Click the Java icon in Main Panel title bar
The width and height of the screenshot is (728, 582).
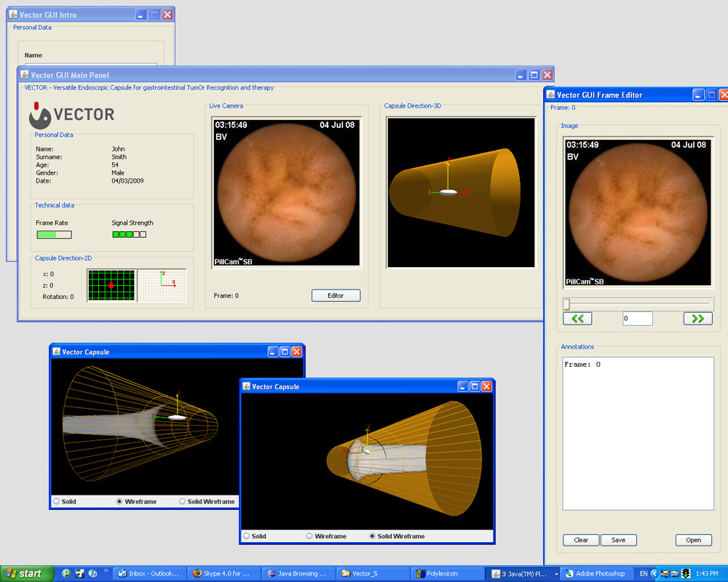point(24,74)
